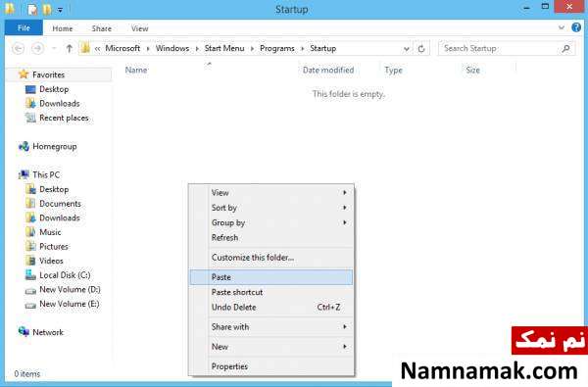Open the File tab
Image resolution: width=588 pixels, height=387 pixels.
[x=24, y=28]
